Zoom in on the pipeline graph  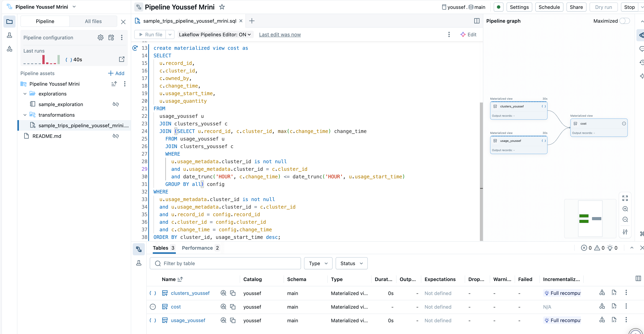pos(625,209)
